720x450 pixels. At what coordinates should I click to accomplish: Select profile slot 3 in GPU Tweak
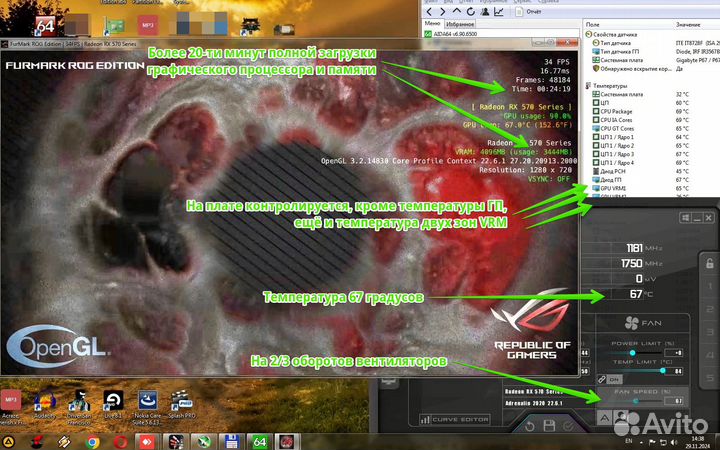(710, 332)
